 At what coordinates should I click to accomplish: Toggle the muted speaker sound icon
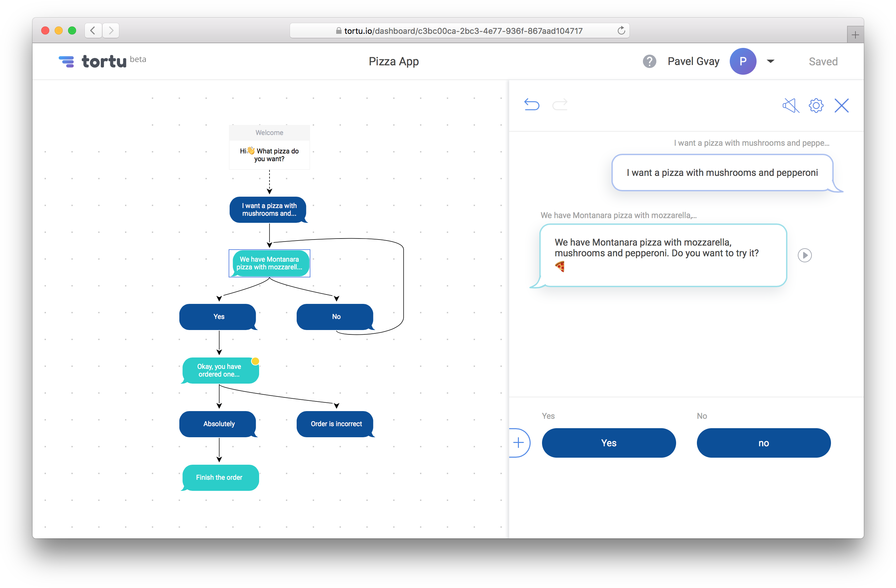click(790, 105)
